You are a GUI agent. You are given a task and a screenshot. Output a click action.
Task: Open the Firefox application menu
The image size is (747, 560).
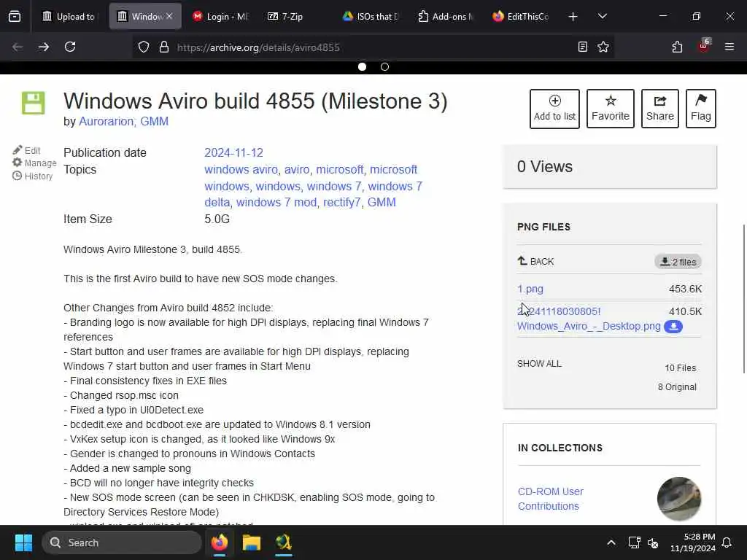click(x=729, y=47)
